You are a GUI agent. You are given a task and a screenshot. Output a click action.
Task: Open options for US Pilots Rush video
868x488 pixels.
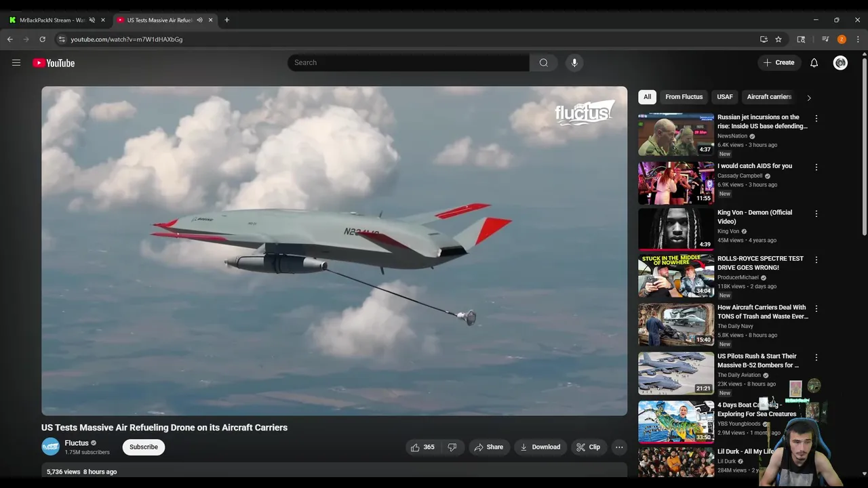click(816, 357)
